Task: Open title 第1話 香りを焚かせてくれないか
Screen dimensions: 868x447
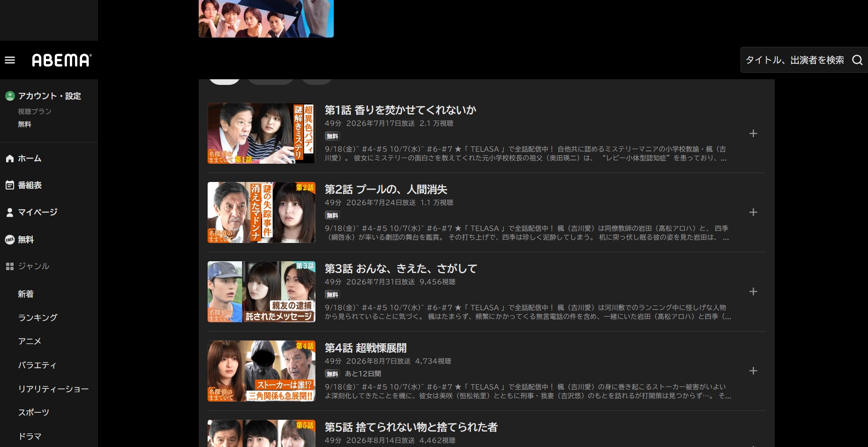Action: click(x=400, y=110)
